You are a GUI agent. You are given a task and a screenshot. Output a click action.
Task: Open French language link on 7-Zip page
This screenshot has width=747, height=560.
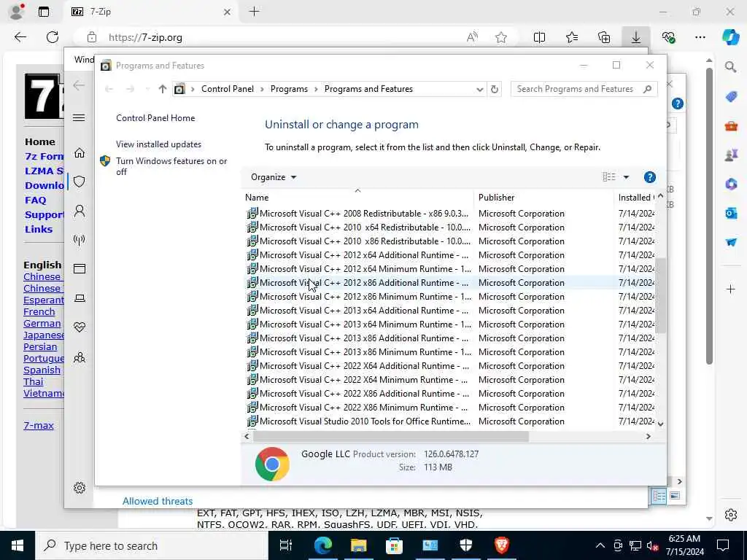pyautogui.click(x=39, y=312)
